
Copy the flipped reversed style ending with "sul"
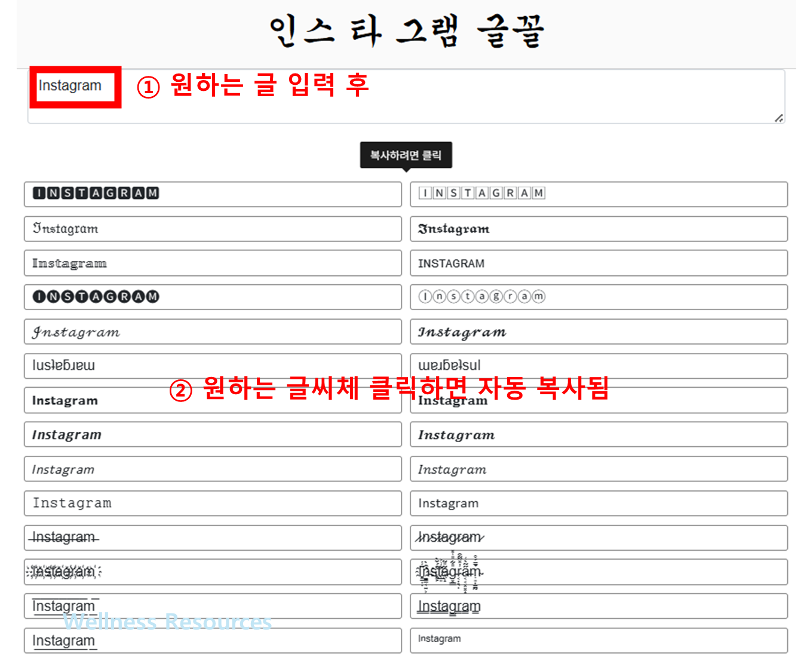click(599, 366)
